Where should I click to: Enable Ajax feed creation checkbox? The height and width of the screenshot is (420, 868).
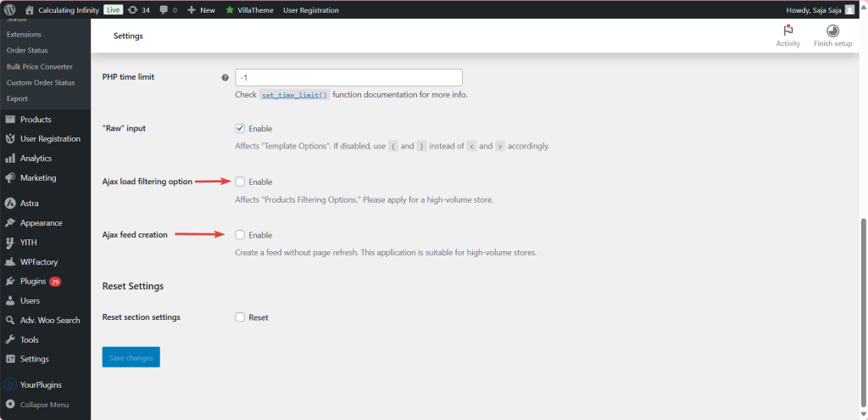pos(240,235)
